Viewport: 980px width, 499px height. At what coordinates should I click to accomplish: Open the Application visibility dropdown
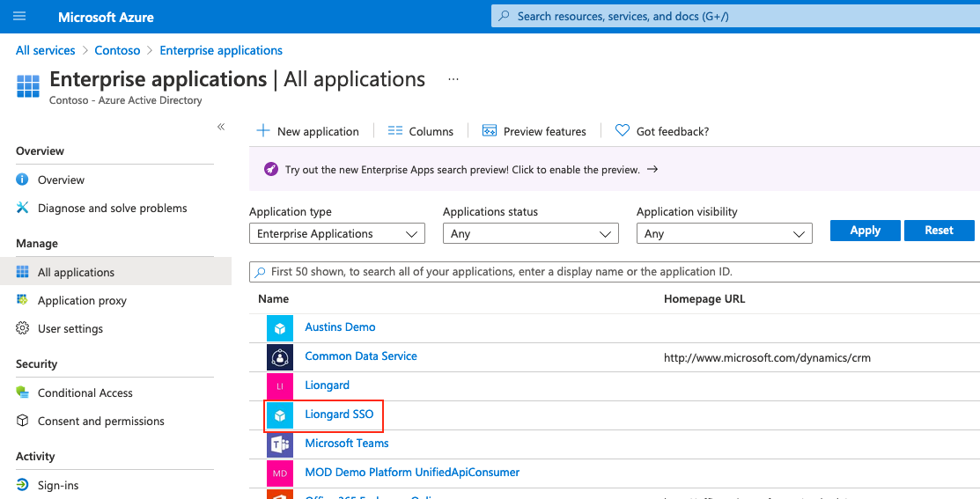coord(725,233)
